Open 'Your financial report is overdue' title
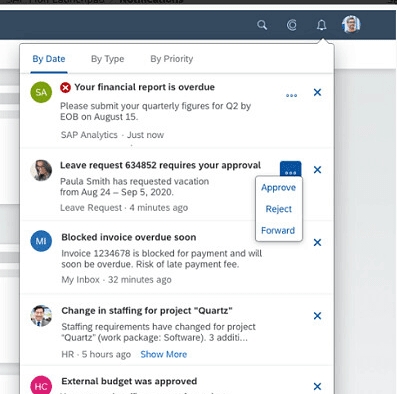397x394 pixels. 144,87
